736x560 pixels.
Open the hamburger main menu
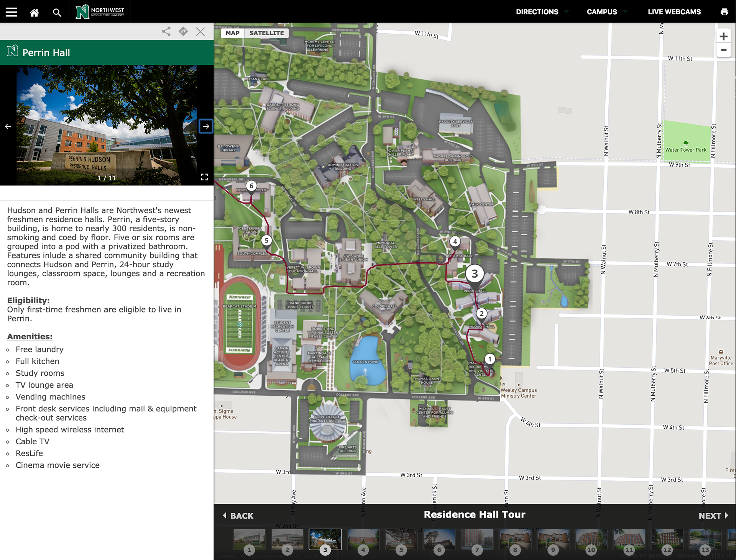pyautogui.click(x=11, y=12)
